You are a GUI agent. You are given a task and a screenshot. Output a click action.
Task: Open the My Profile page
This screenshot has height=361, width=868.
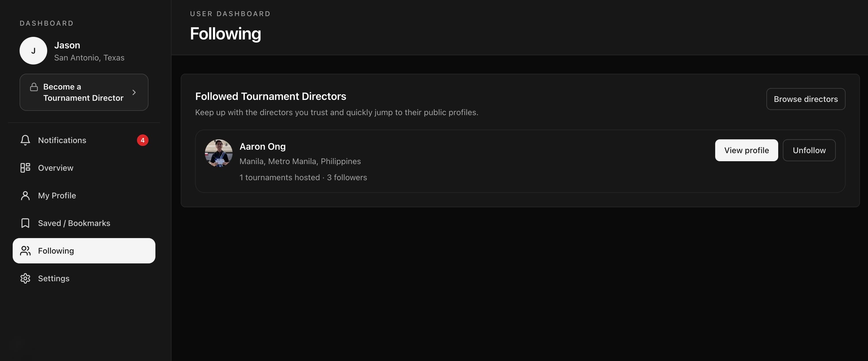[84, 195]
